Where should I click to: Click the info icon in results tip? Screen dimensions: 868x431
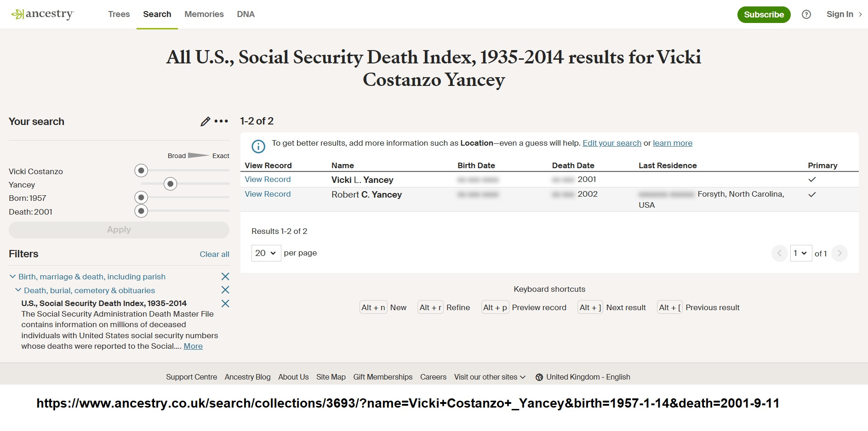click(x=258, y=147)
